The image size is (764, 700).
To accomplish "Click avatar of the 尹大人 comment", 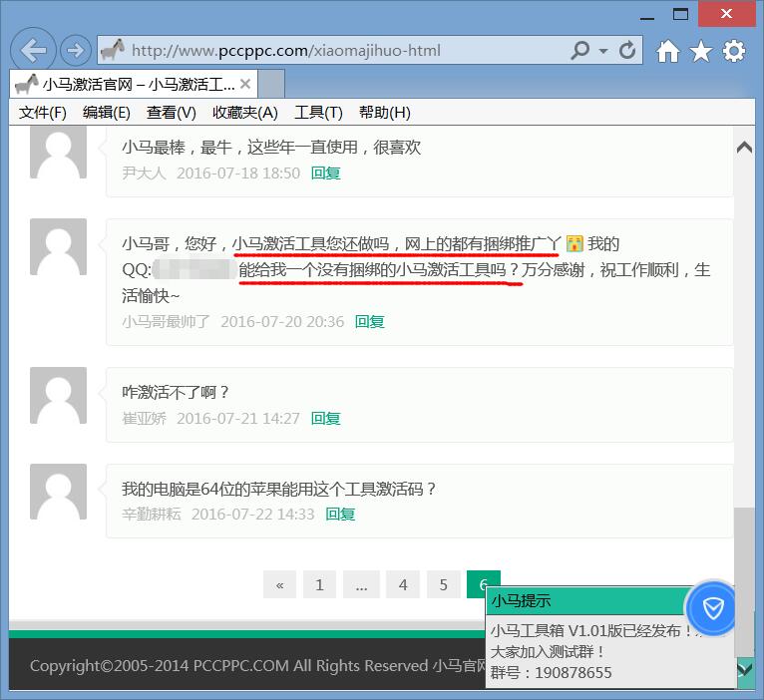I will 59,152.
